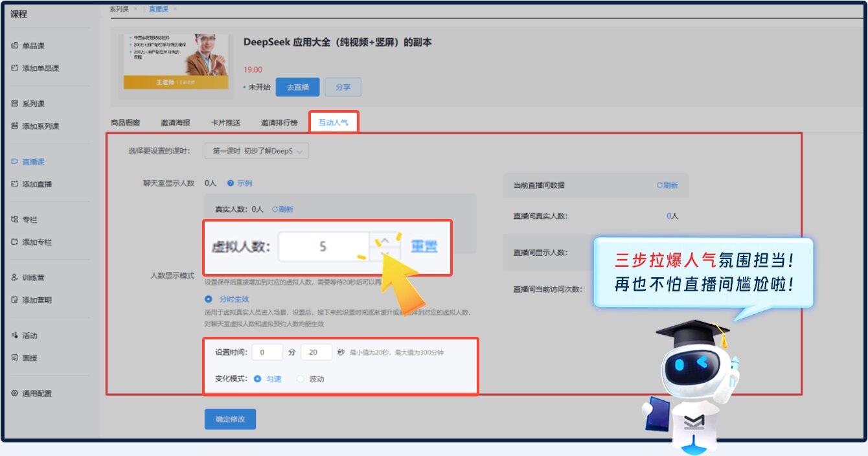Click the 添加直播 sidebar icon
868x456 pixels.
(15, 184)
